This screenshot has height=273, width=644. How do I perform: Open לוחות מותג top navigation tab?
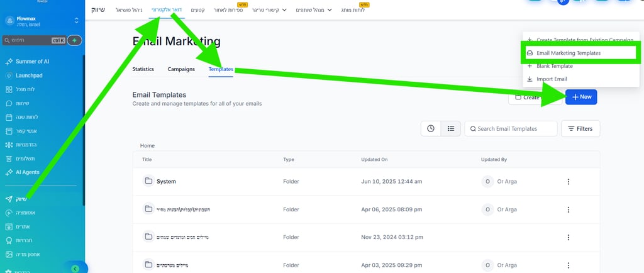(x=352, y=10)
